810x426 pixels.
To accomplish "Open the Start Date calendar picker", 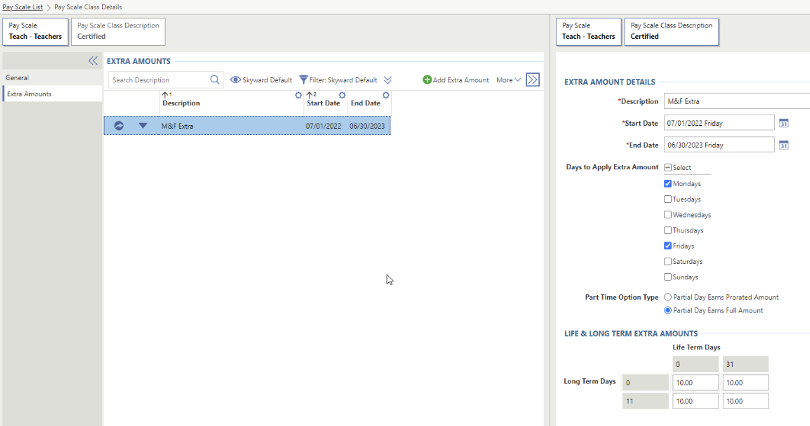I will pyautogui.click(x=783, y=123).
